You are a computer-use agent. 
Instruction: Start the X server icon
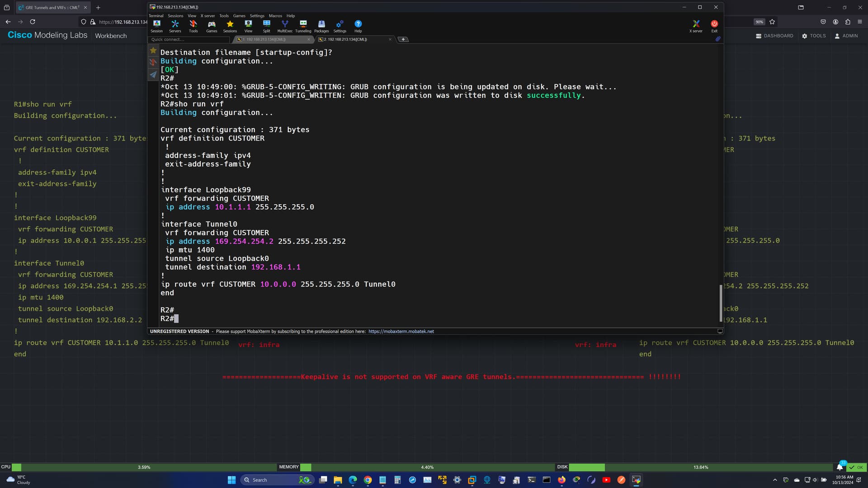tap(696, 26)
